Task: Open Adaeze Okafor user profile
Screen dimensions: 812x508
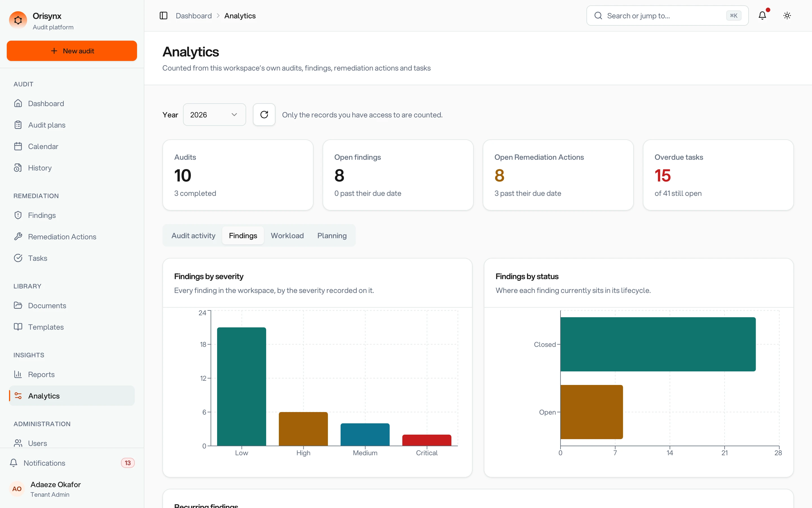Action: tap(72, 489)
